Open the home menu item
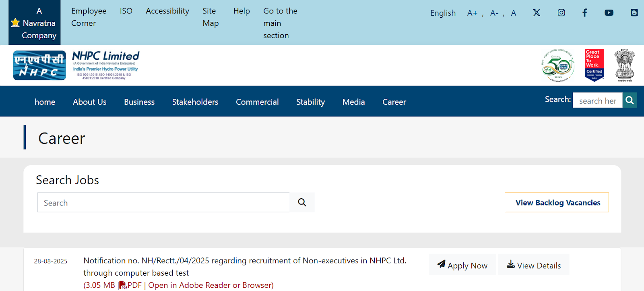Viewport: 644px width, 291px height. (x=45, y=102)
